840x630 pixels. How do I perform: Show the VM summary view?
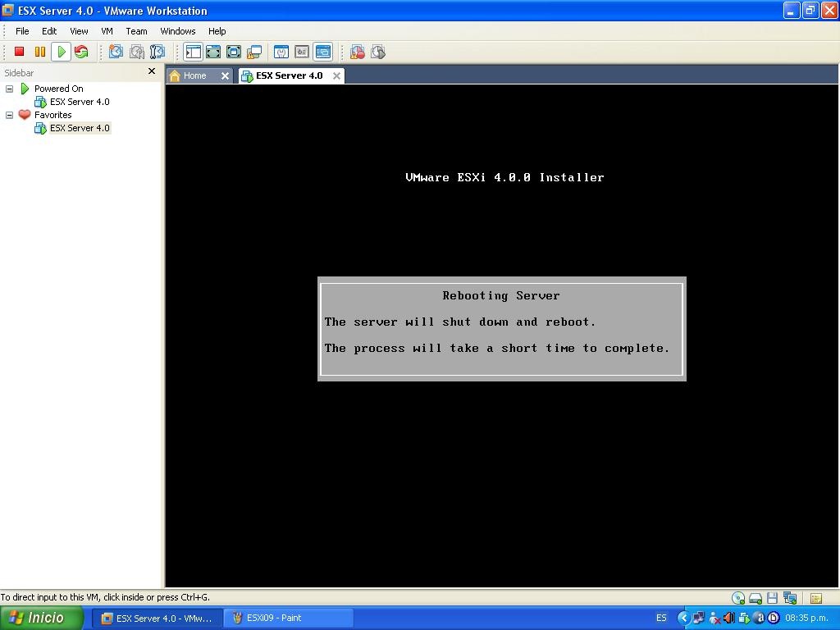pyautogui.click(x=281, y=52)
